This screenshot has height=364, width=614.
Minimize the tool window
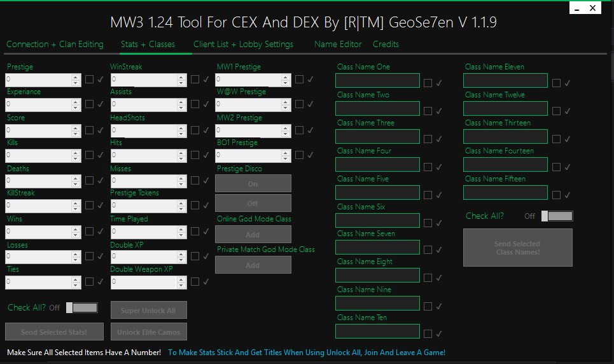pos(577,8)
